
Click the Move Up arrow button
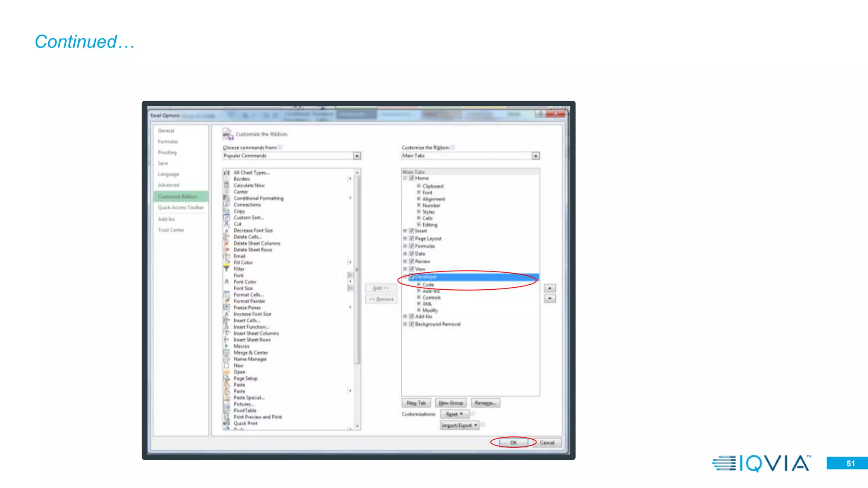coord(550,288)
